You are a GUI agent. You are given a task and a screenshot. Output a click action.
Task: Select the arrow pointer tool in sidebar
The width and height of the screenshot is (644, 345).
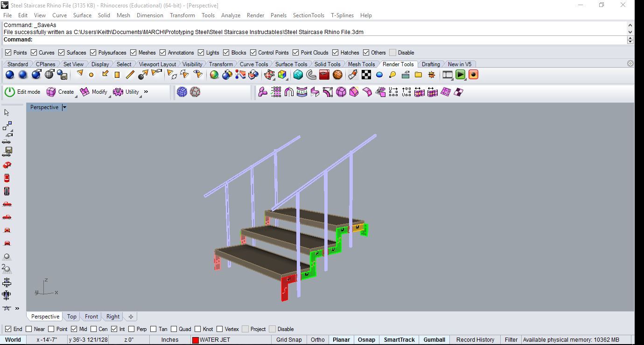click(x=7, y=112)
